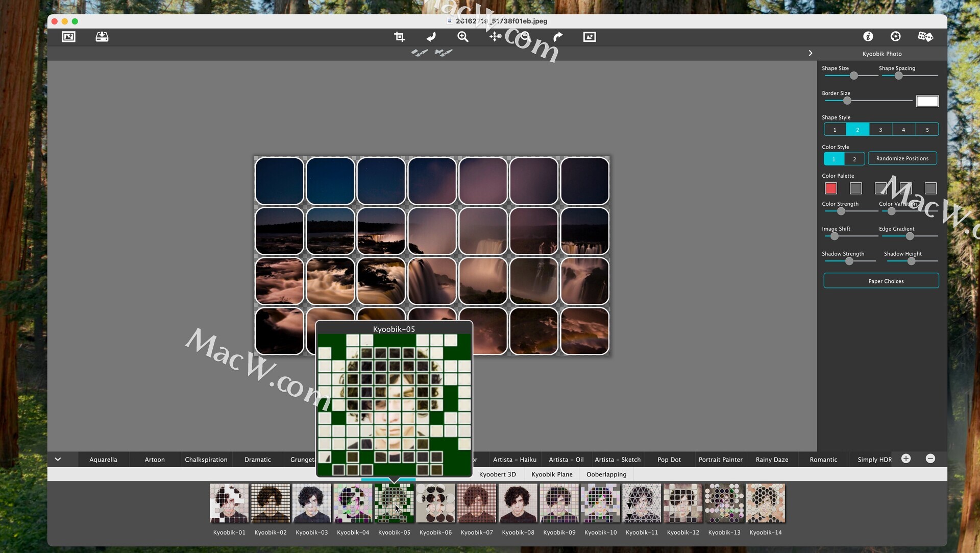Viewport: 980px width, 553px height.
Task: Click the save image tray icon
Action: [x=102, y=37]
